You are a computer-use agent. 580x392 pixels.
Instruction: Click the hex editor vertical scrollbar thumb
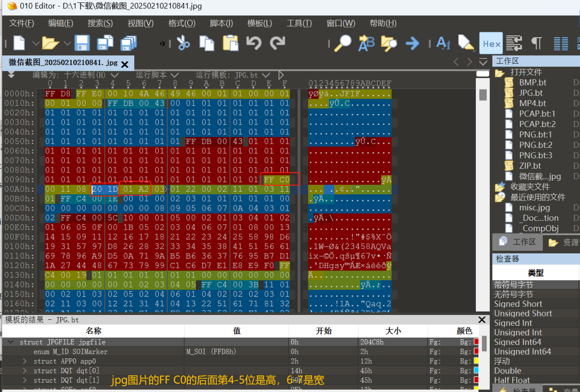(x=483, y=95)
